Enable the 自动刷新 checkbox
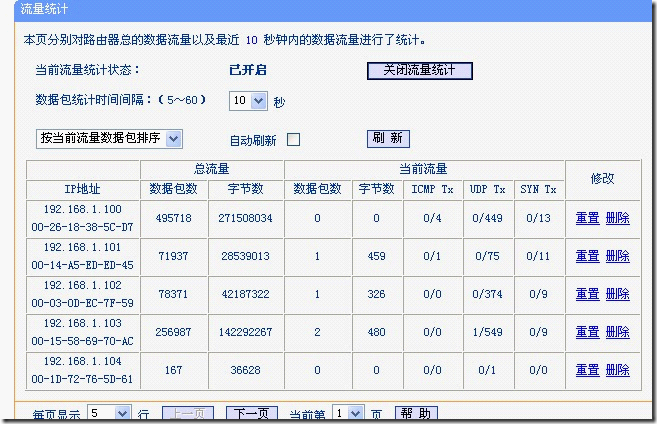The image size is (657, 424). click(x=293, y=140)
